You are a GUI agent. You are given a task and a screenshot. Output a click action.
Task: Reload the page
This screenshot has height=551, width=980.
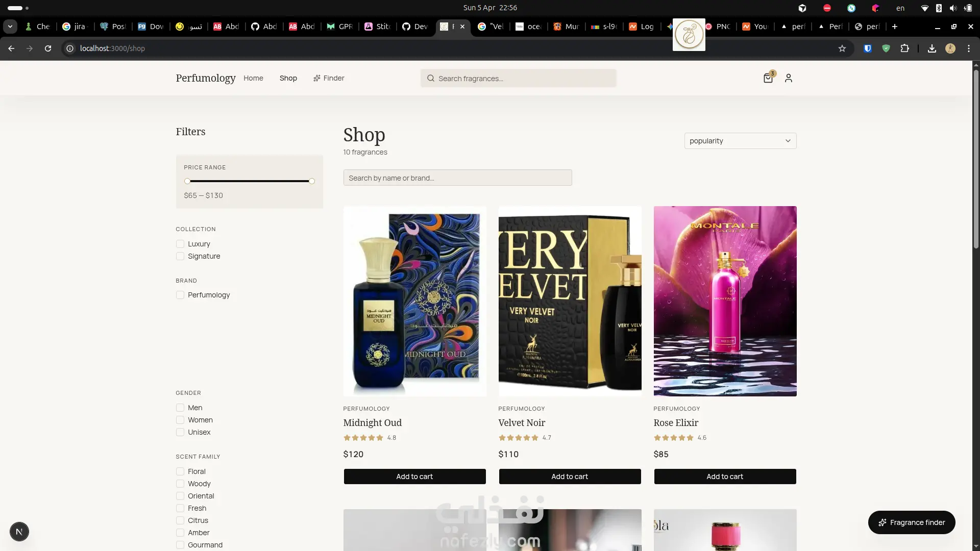coord(48,48)
